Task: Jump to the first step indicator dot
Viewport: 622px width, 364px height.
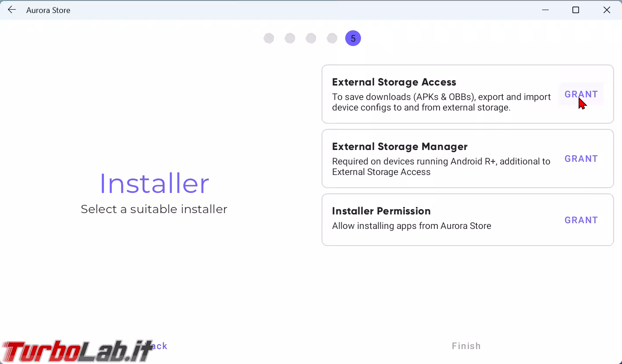Action: click(x=269, y=39)
